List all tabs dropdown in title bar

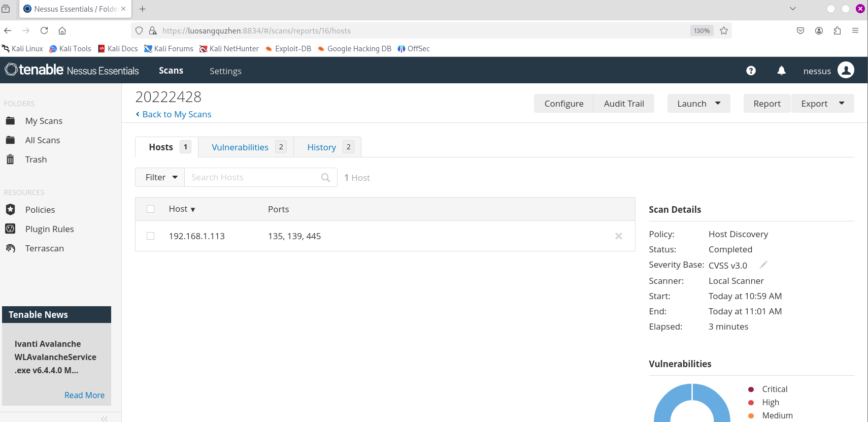point(793,9)
